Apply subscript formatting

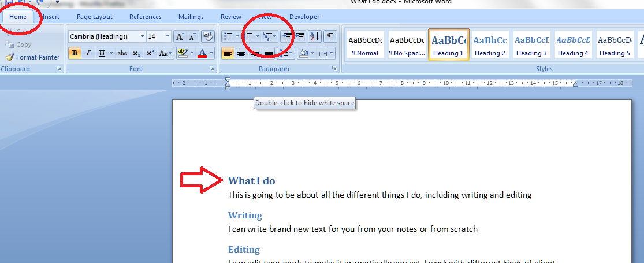[x=136, y=53]
